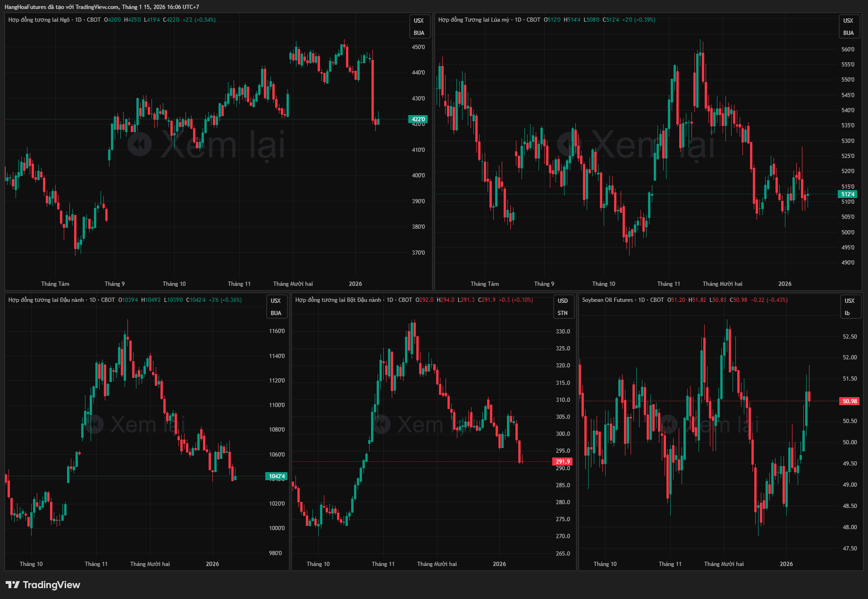This screenshot has width=868, height=599.
Task: Click the green 1042'4 price label on soybean chart
Action: pos(277,476)
